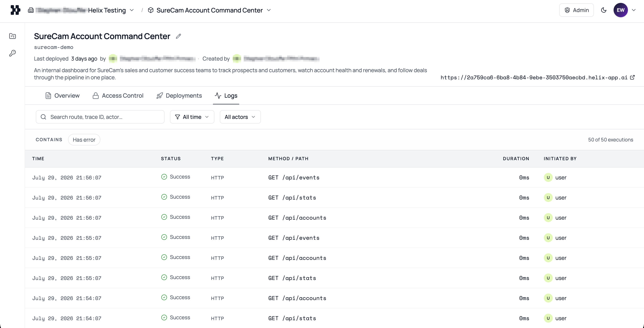The width and height of the screenshot is (644, 328).
Task: Click the app cube icon in breadcrumb
Action: click(x=150, y=10)
